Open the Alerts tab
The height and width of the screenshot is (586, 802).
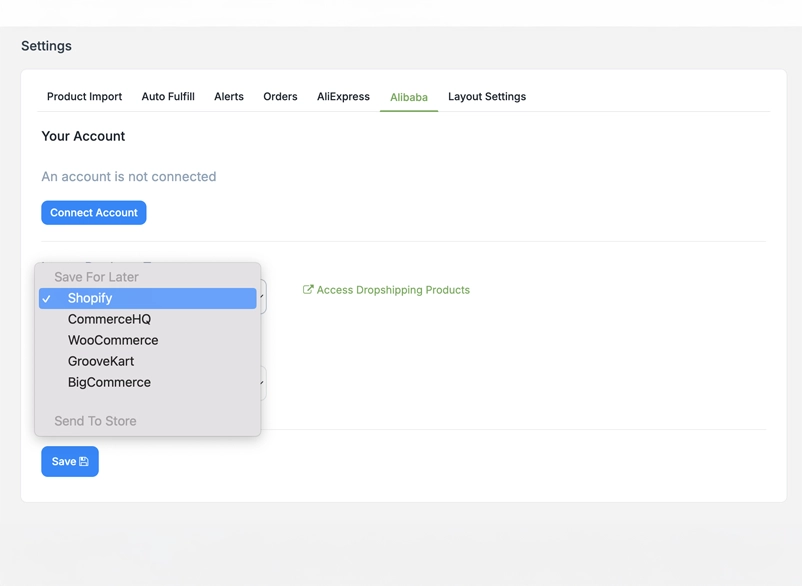pyautogui.click(x=229, y=97)
